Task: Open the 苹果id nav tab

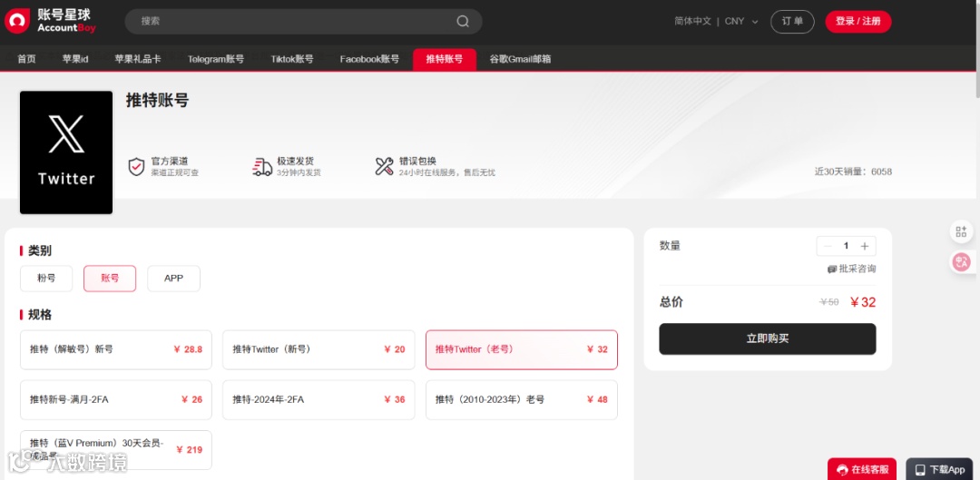Action: pyautogui.click(x=75, y=59)
